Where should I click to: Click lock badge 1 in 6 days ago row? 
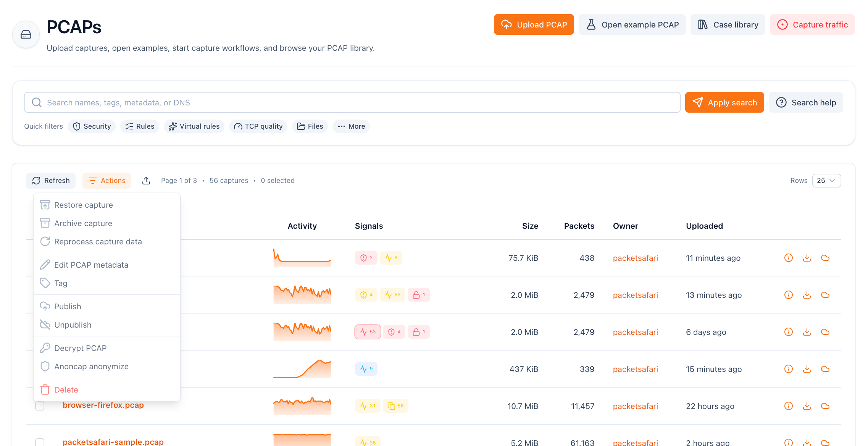[419, 332]
